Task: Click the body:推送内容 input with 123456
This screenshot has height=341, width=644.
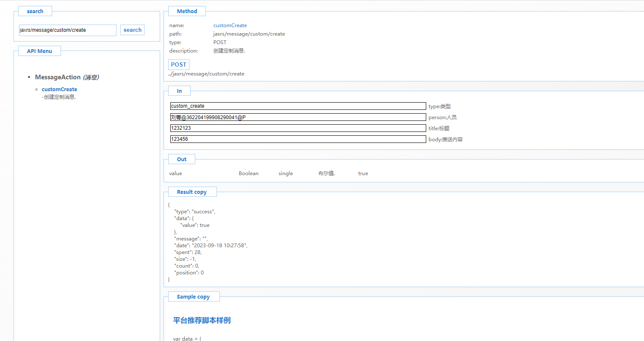Action: click(298, 139)
